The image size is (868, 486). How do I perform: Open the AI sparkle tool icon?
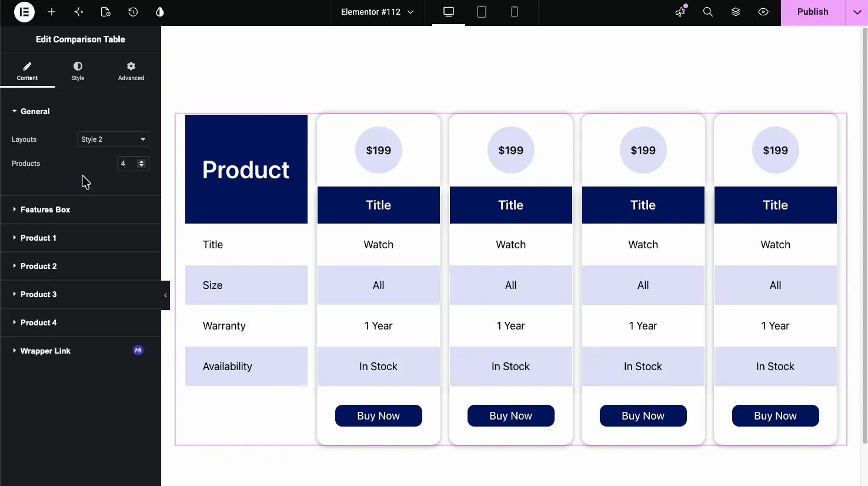(x=79, y=12)
